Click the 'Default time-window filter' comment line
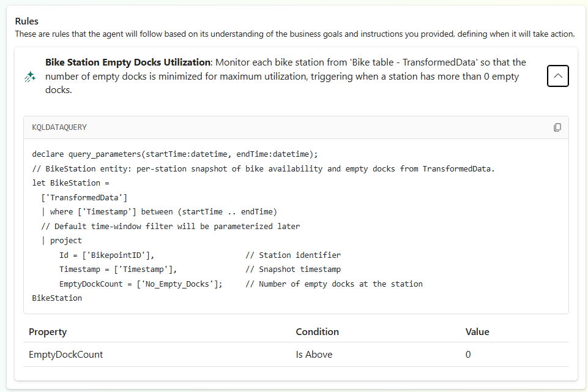This screenshot has width=588, height=392. pos(171,227)
